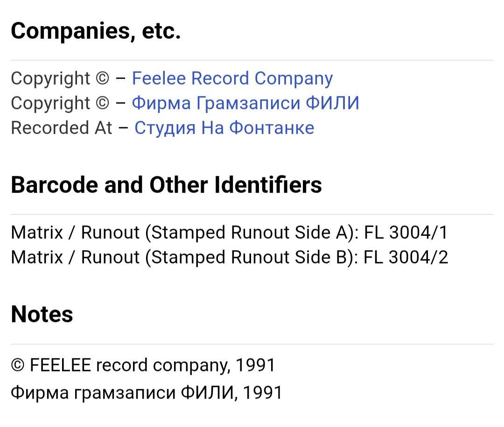This screenshot has width=504, height=427.
Task: Click the Stamped Runout Side B text
Action: pos(250,257)
